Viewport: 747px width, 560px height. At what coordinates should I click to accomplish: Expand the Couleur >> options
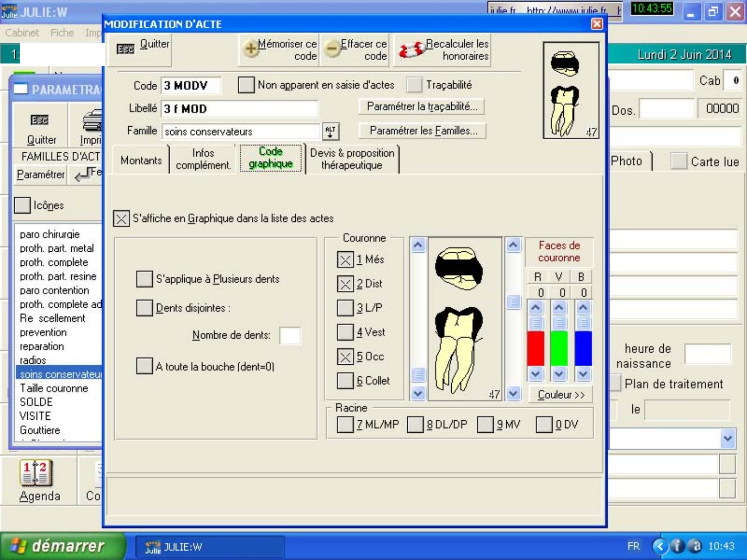point(561,395)
